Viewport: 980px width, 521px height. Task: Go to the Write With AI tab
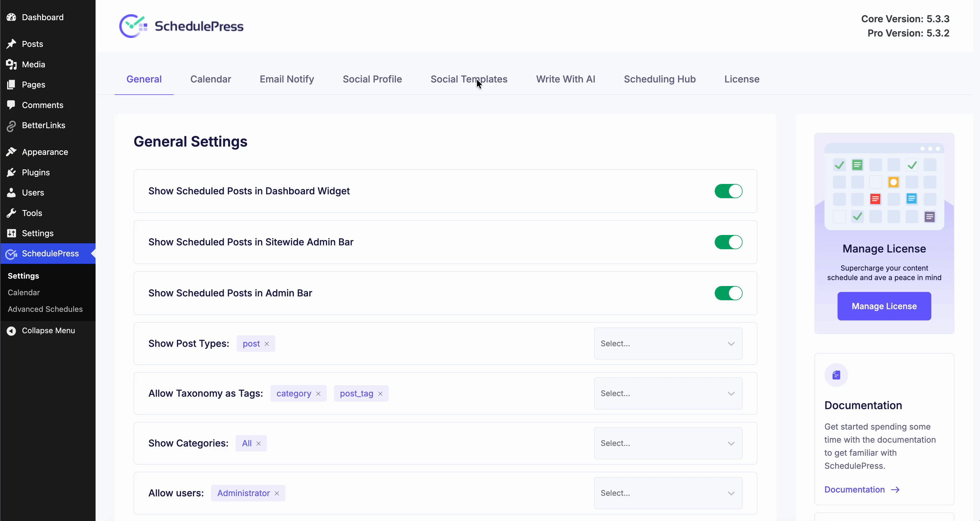[565, 79]
